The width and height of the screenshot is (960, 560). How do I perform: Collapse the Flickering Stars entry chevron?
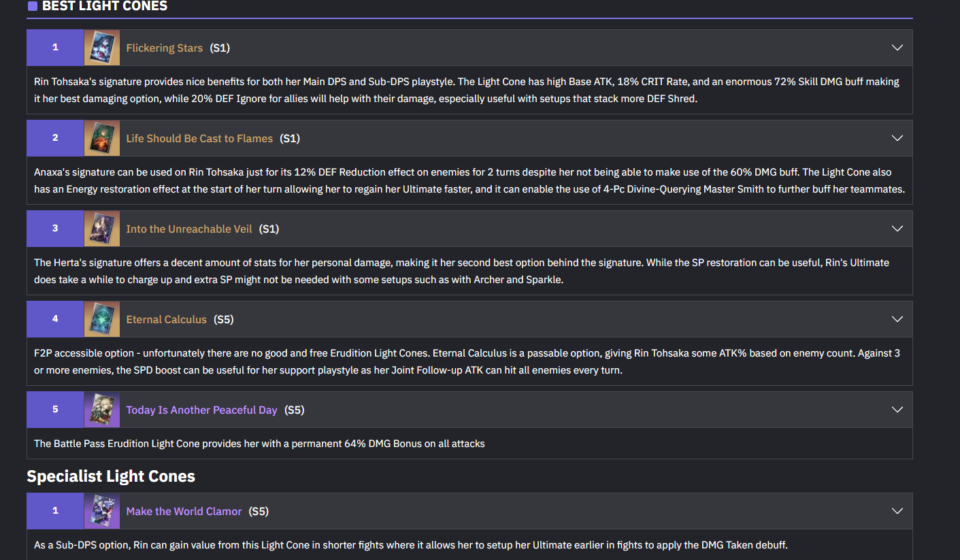click(x=897, y=48)
